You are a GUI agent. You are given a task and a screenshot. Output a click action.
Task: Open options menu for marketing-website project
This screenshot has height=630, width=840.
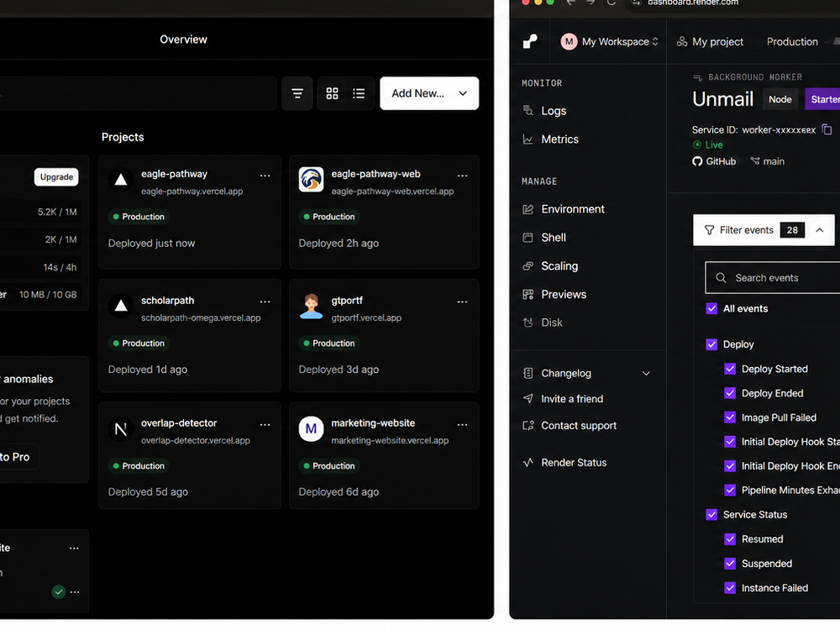point(462,425)
